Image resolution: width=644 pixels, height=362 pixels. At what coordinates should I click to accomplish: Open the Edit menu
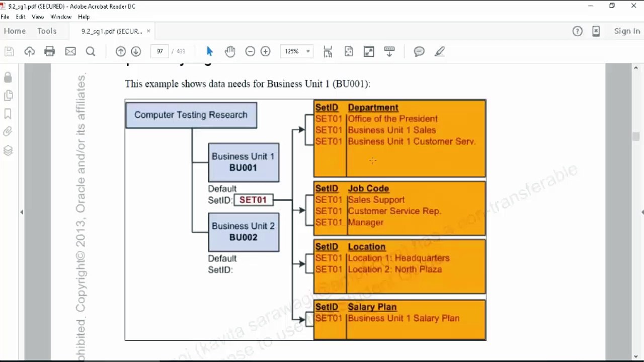tap(21, 17)
